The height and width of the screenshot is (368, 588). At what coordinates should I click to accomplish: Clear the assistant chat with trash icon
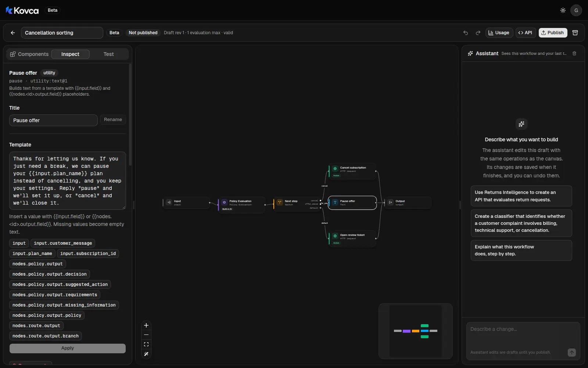[574, 53]
